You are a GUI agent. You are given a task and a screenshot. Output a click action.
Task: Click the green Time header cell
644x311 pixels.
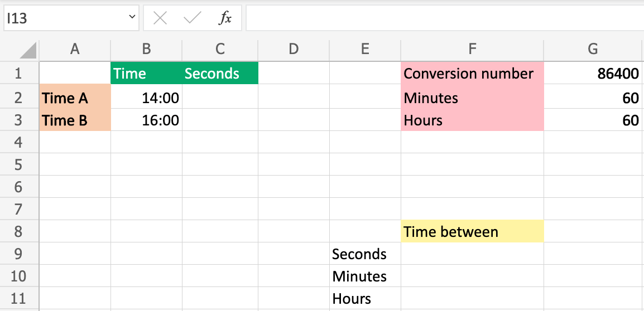146,74
